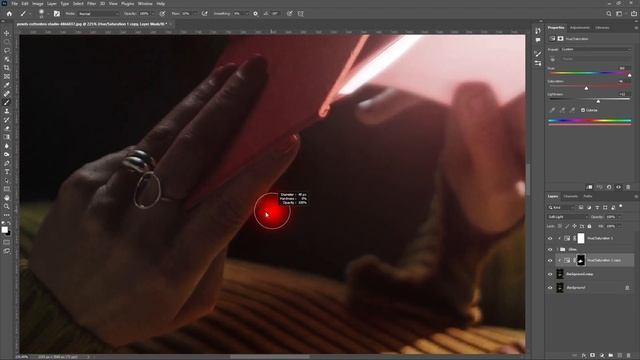Screen dimensions: 640x360
Task: Click Hue/Saturation 1 copy mask thumbnail
Action: coord(580,260)
